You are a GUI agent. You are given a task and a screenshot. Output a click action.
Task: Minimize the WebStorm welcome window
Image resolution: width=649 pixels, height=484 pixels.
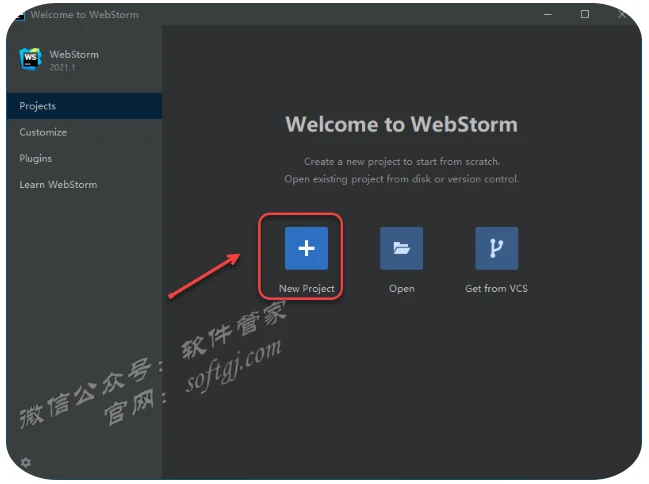548,14
